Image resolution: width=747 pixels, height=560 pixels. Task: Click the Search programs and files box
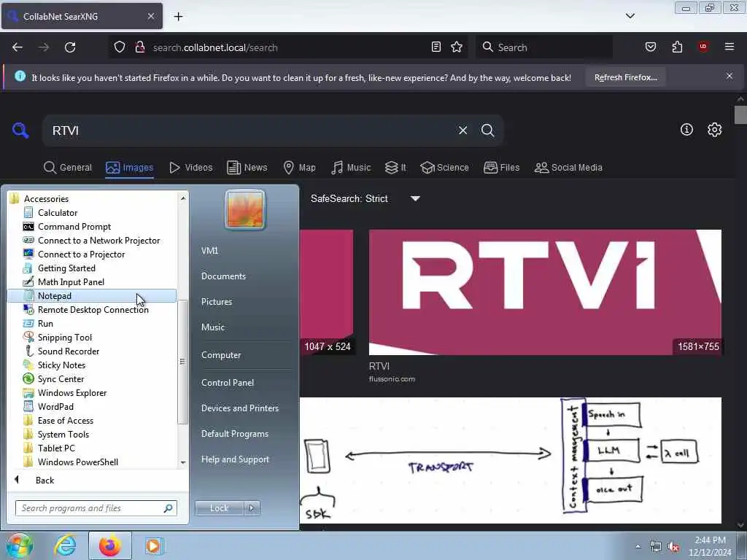pyautogui.click(x=96, y=508)
